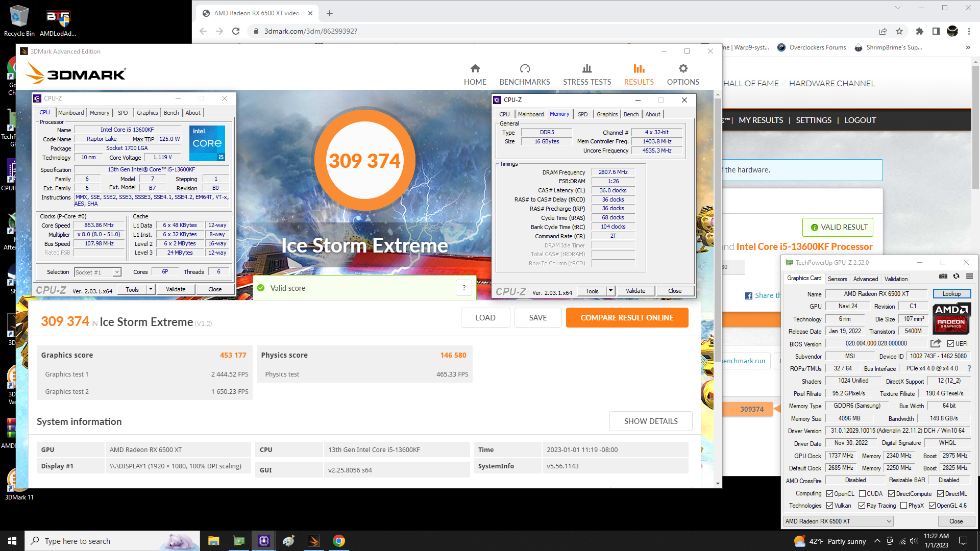Click the GPU-Z screenshot camera icon
Screen dimensions: 980x551
(943, 276)
